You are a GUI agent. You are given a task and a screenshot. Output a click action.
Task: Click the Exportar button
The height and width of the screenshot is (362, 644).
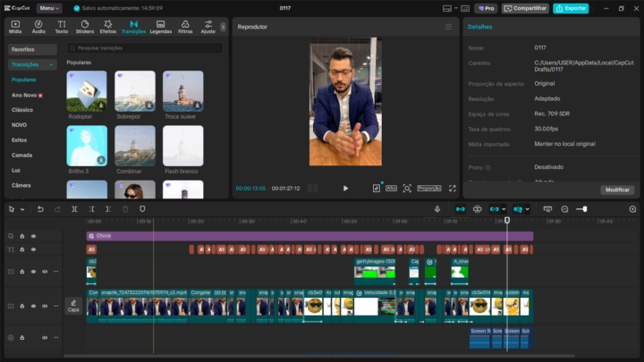[x=571, y=8]
